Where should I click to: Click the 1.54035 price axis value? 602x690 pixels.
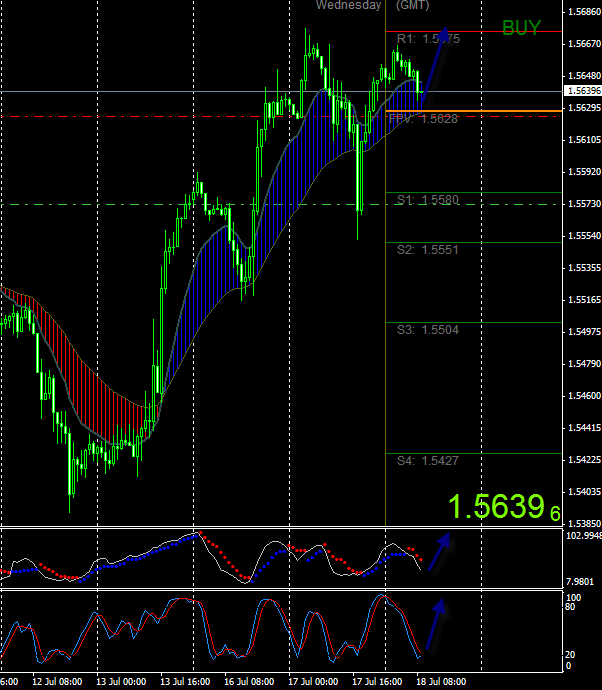point(584,492)
